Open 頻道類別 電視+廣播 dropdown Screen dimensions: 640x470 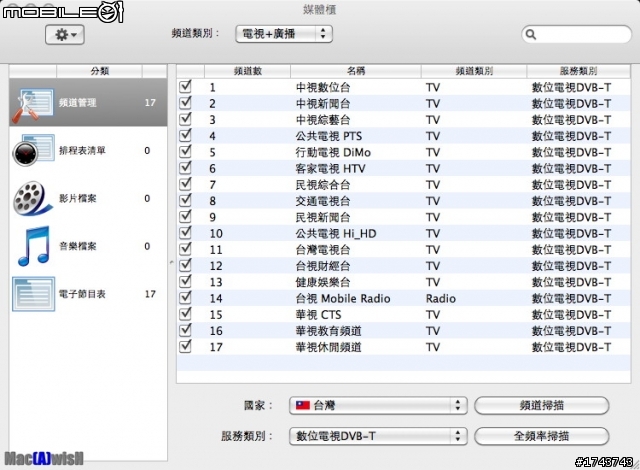tap(284, 34)
